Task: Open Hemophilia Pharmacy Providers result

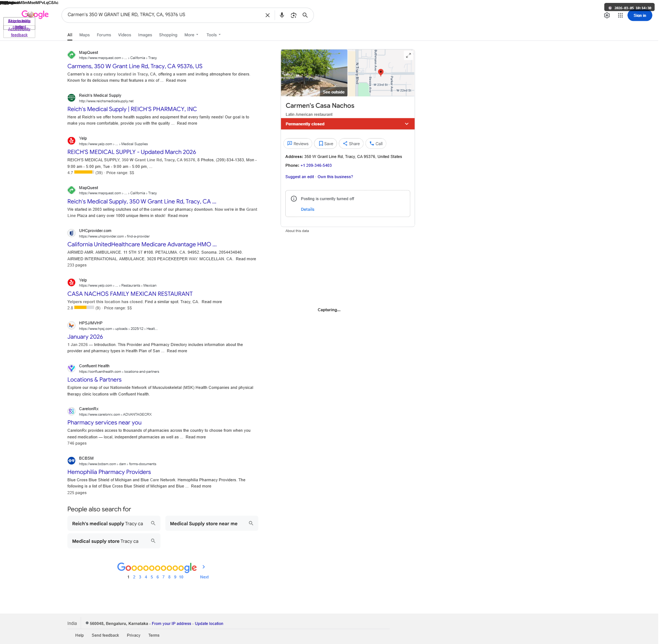Action: click(x=109, y=472)
